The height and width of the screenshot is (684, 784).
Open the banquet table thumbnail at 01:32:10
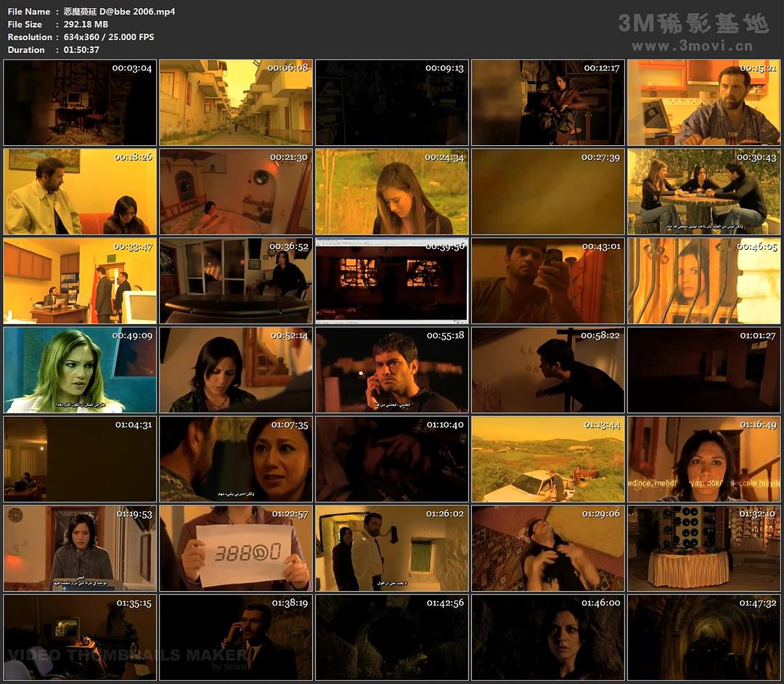(703, 547)
